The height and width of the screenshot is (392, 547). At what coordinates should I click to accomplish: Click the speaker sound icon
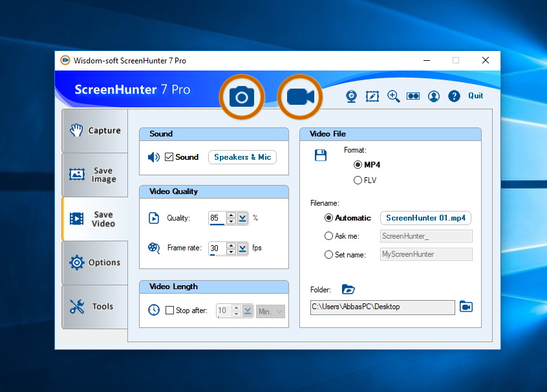(x=153, y=157)
